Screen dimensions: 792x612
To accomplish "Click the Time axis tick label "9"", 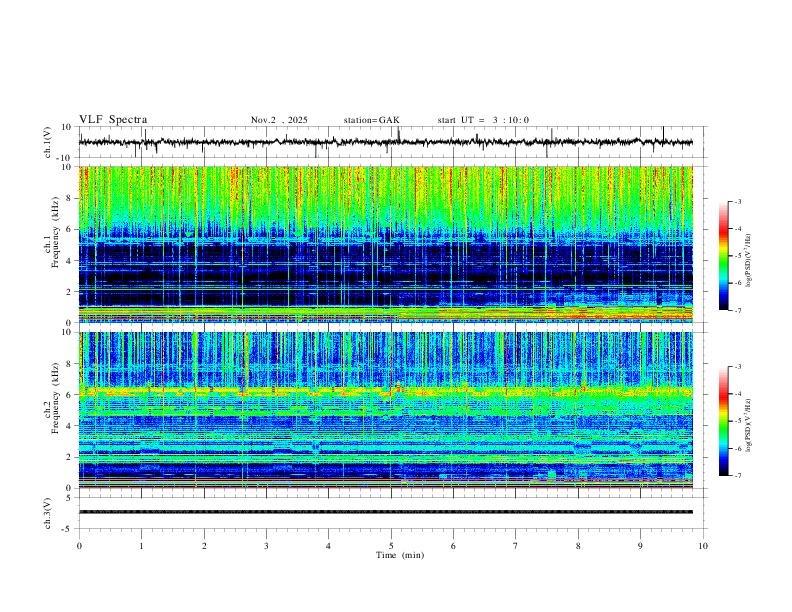I will [x=640, y=546].
